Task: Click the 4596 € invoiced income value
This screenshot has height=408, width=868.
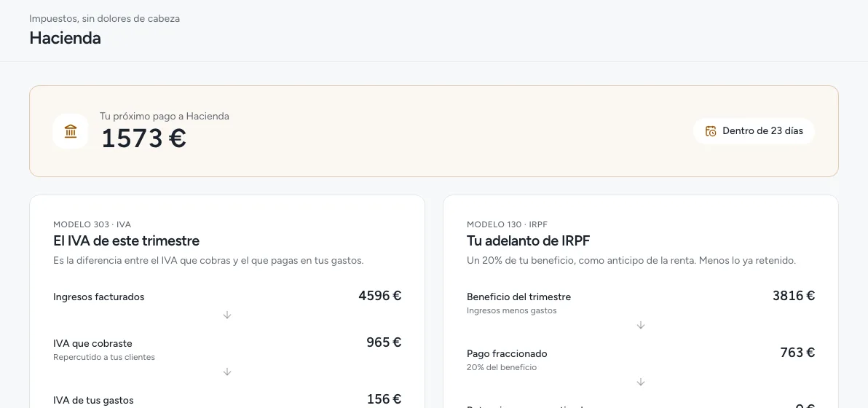Action: (380, 296)
